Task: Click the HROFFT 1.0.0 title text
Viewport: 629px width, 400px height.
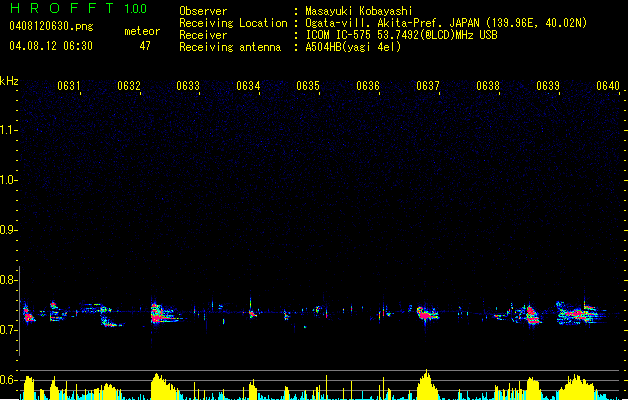Action: tap(78, 8)
